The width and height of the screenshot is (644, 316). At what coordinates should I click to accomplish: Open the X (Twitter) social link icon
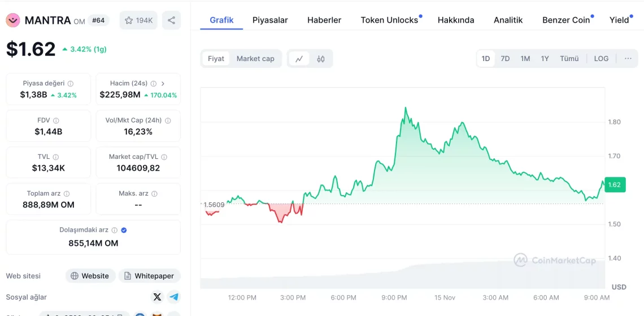coord(157,297)
